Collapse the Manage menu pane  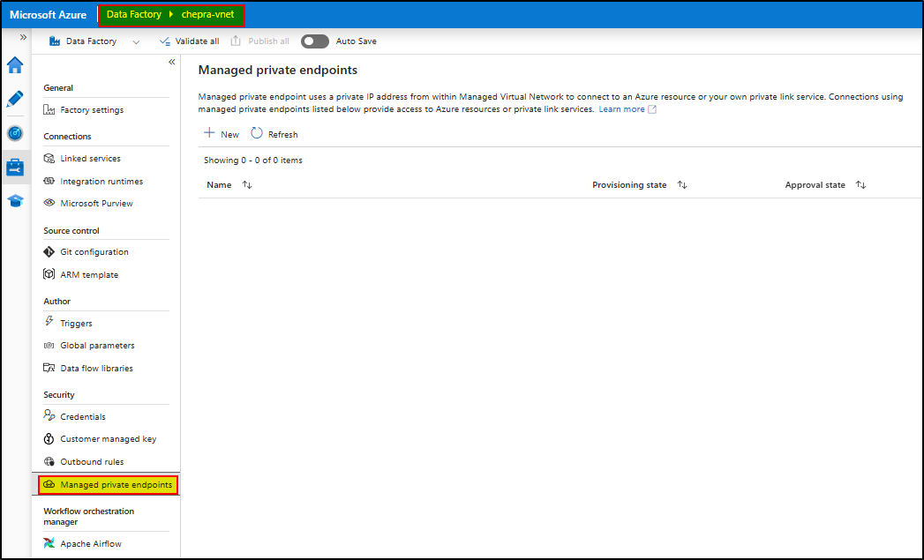click(172, 62)
